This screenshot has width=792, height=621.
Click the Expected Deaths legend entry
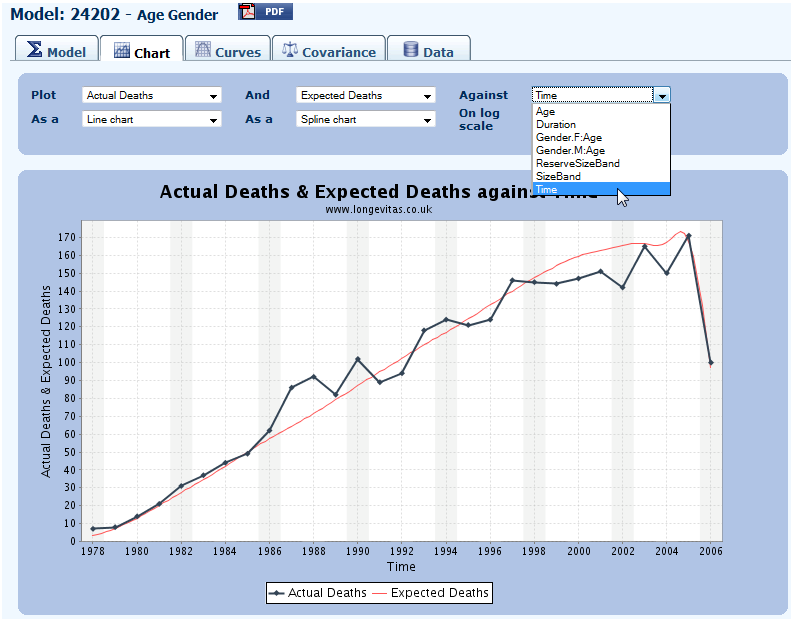(x=431, y=593)
